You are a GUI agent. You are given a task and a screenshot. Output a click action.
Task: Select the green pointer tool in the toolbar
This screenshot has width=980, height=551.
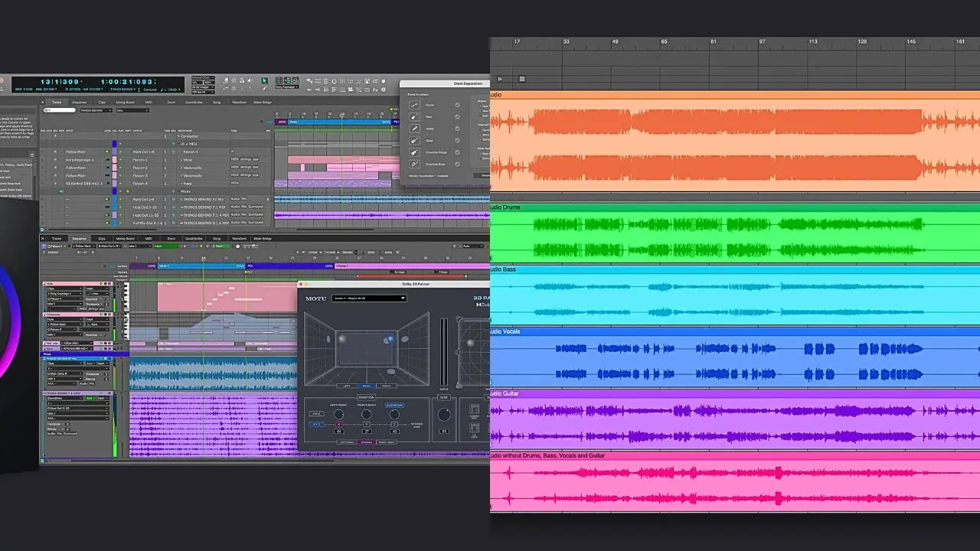pos(265,80)
